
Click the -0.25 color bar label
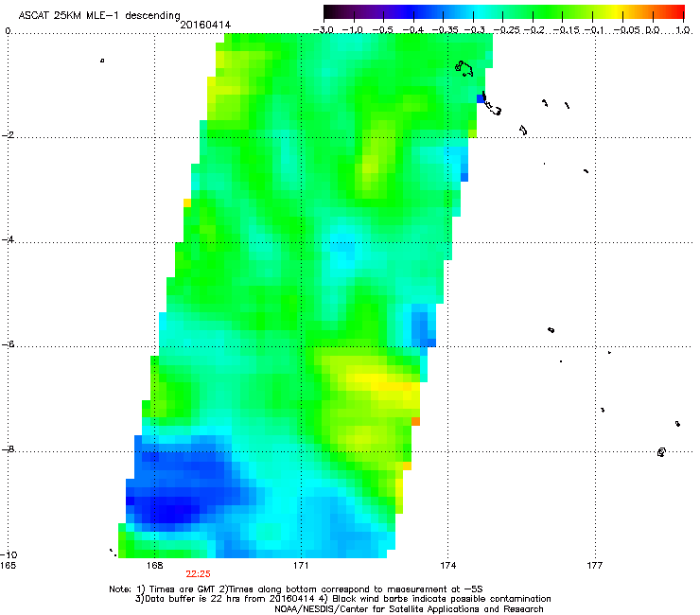[506, 30]
